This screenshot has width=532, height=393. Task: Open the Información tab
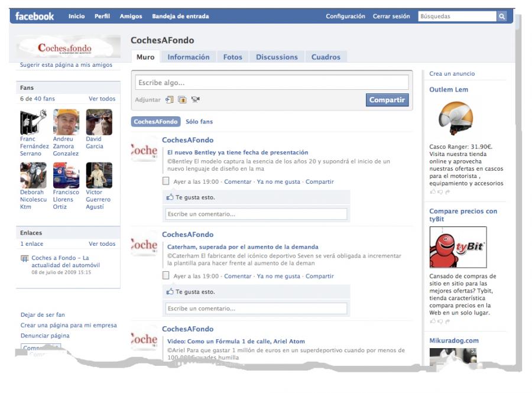[188, 57]
